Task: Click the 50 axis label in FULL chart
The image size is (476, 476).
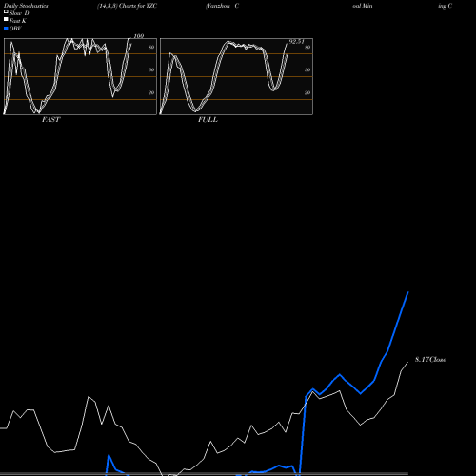Action: point(307,70)
